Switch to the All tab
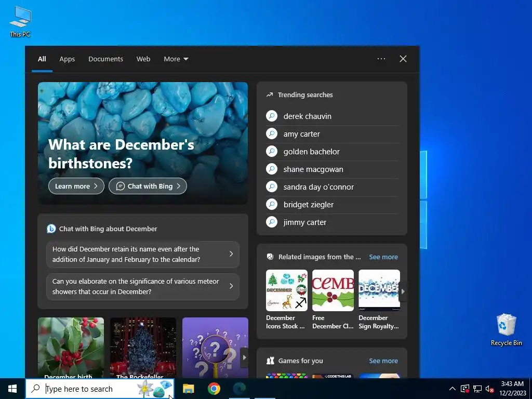Image resolution: width=532 pixels, height=399 pixels. pos(42,59)
